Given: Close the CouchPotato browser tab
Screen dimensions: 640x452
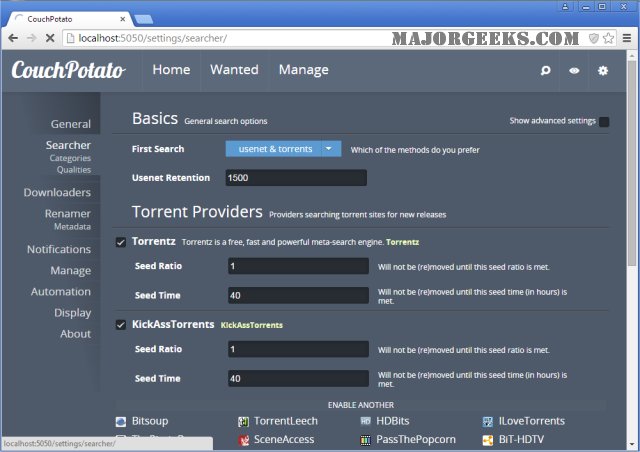Looking at the screenshot, I should pyautogui.click(x=122, y=19).
